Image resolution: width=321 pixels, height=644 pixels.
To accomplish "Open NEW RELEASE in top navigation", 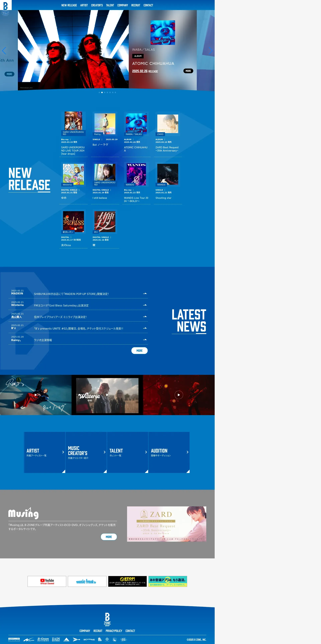I will 69,5.
